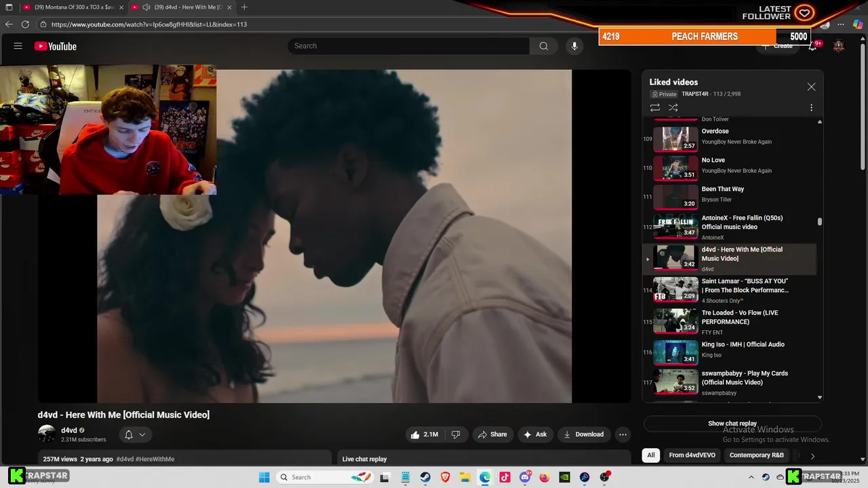Reload the current page

[25, 24]
